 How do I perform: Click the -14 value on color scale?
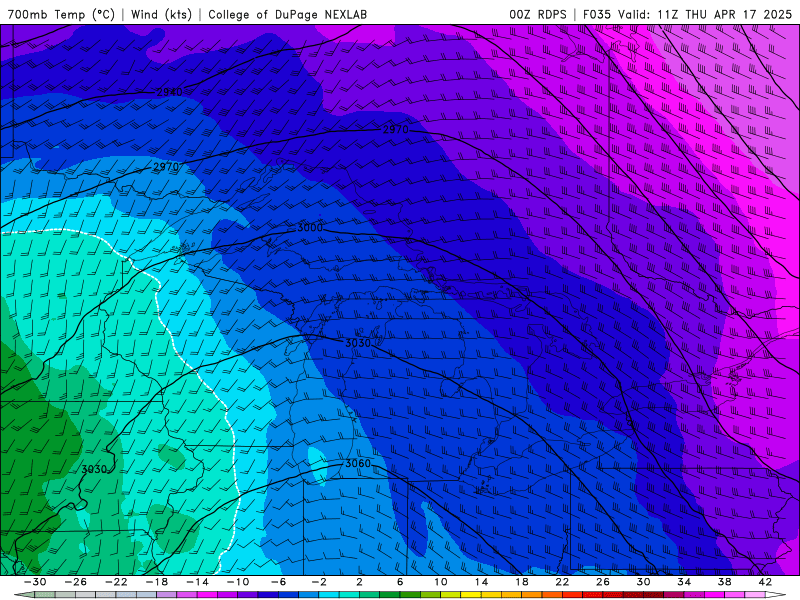197,582
